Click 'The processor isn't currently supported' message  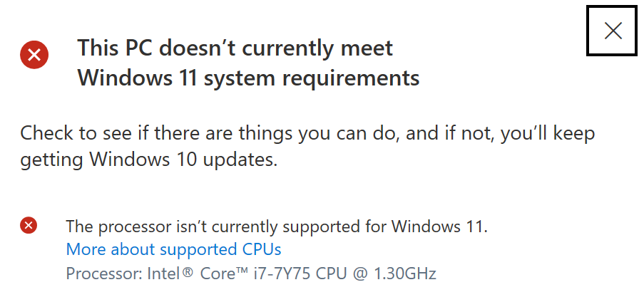277,226
